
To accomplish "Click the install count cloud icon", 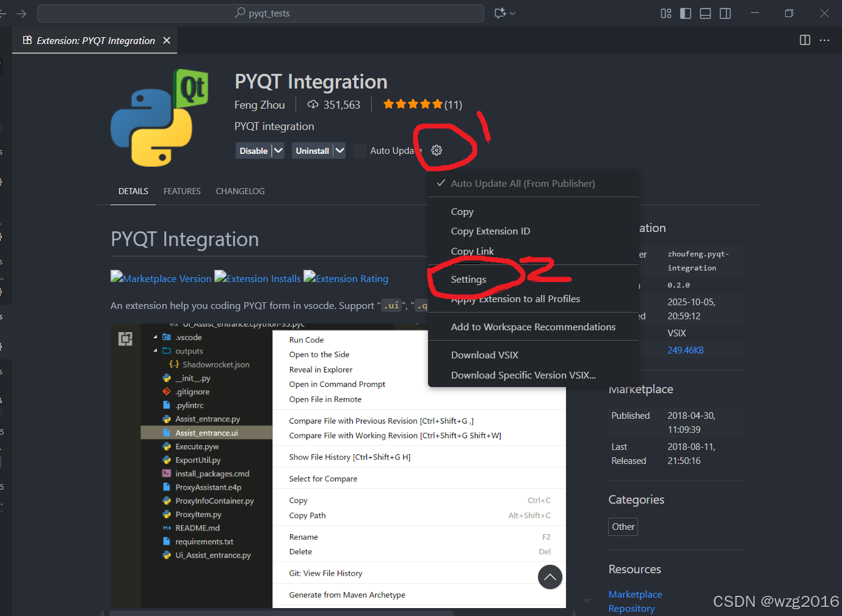I will (x=313, y=104).
